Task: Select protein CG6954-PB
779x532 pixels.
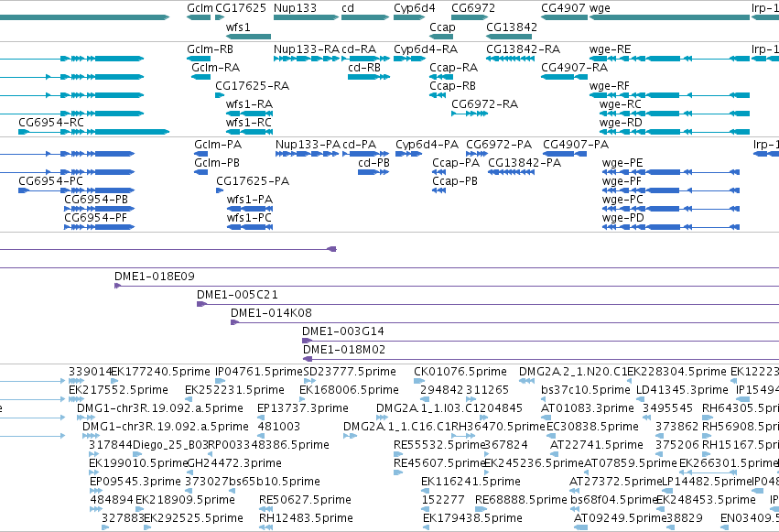Action: [96, 200]
